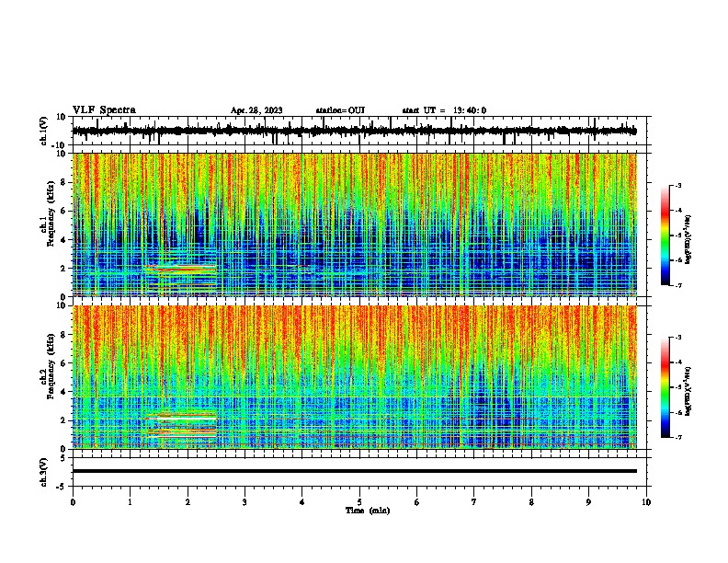Screen dimensions: 728x563
Task: Click the ch.1 spectrogram color scale bar
Action: coord(665,236)
